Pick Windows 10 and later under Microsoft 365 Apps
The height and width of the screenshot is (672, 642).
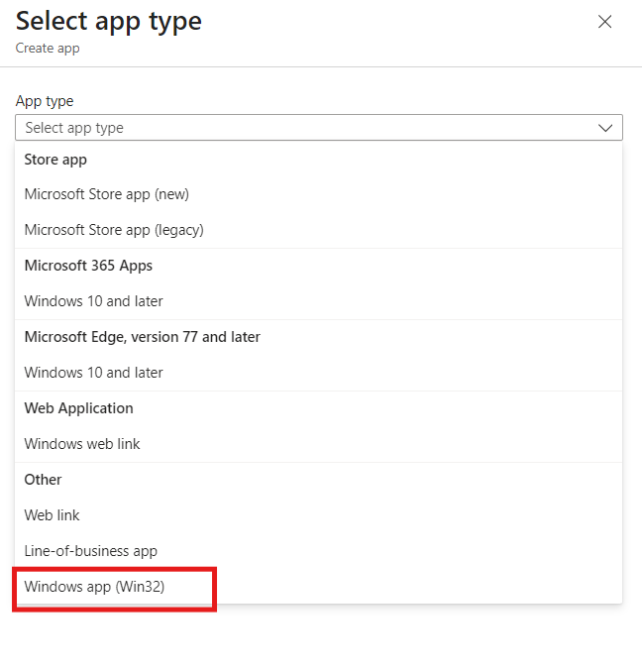(x=93, y=301)
